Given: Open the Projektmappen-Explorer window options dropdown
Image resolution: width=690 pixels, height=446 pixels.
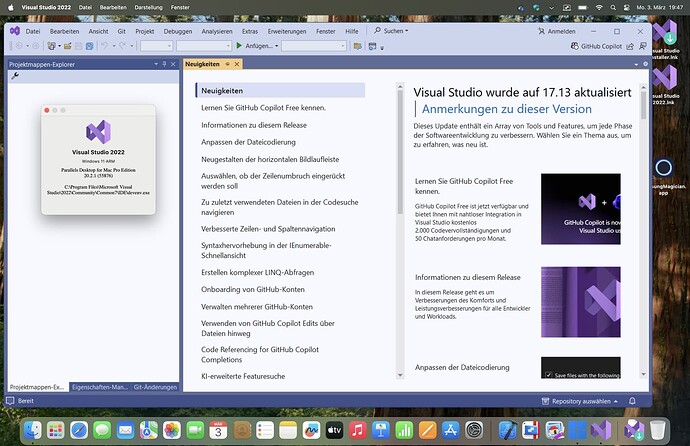Looking at the screenshot, I should coord(154,64).
